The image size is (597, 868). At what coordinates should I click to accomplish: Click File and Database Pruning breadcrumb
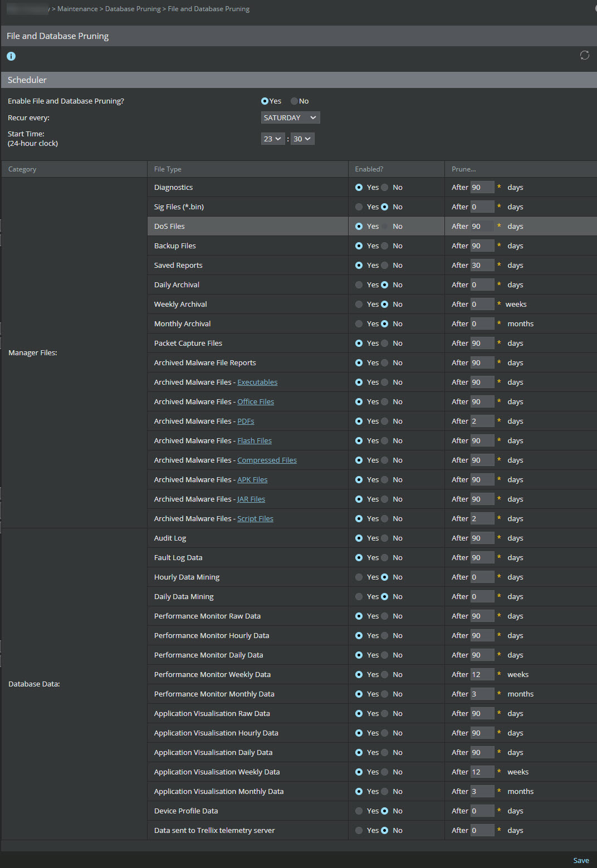click(209, 9)
